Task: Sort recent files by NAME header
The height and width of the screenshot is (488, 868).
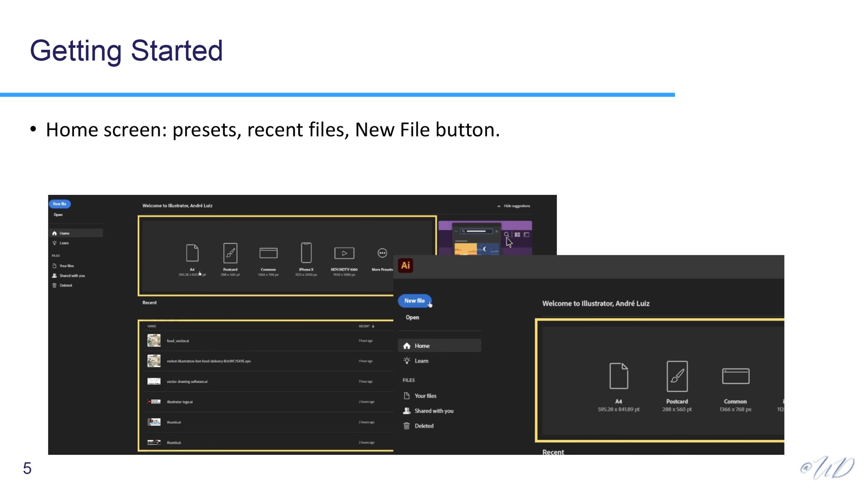Action: click(152, 326)
